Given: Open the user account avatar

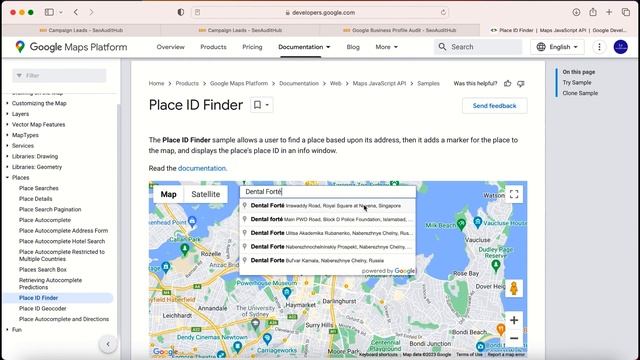Looking at the screenshot, I should pyautogui.click(x=621, y=47).
